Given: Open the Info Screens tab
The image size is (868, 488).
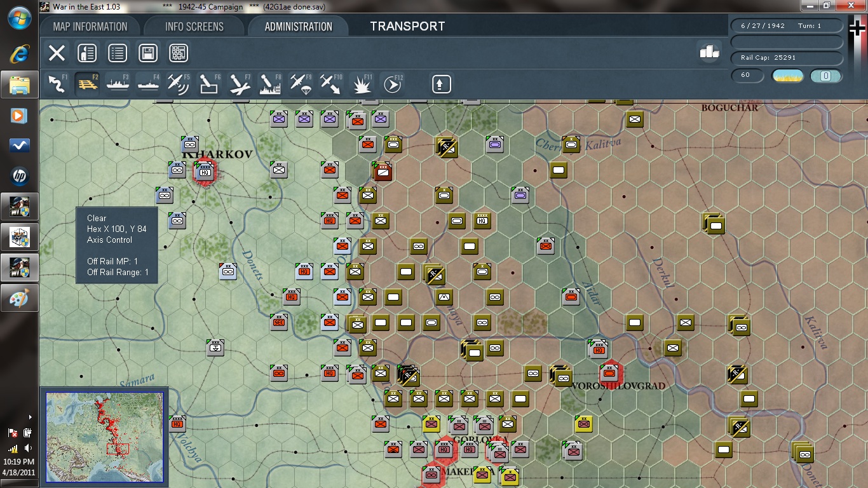Looking at the screenshot, I should pos(194,27).
